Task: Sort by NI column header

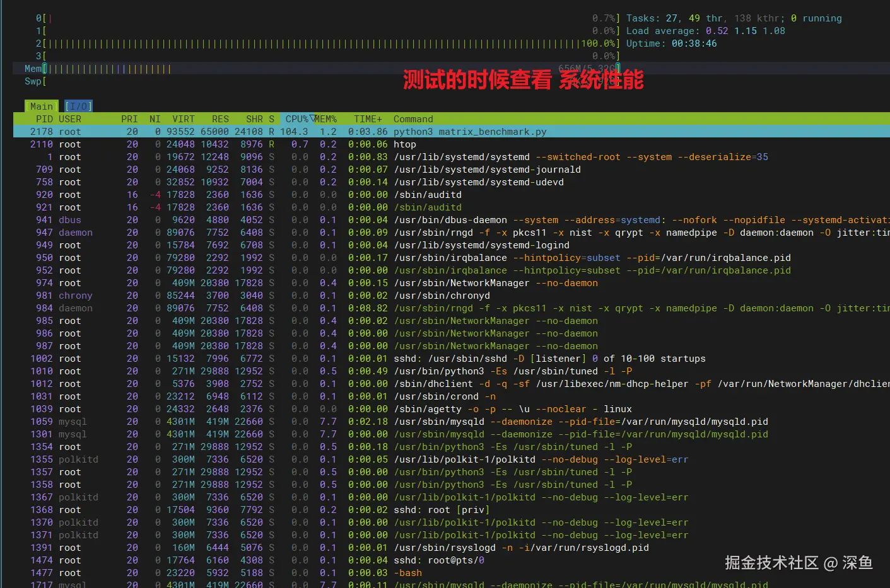Action: tap(155, 119)
